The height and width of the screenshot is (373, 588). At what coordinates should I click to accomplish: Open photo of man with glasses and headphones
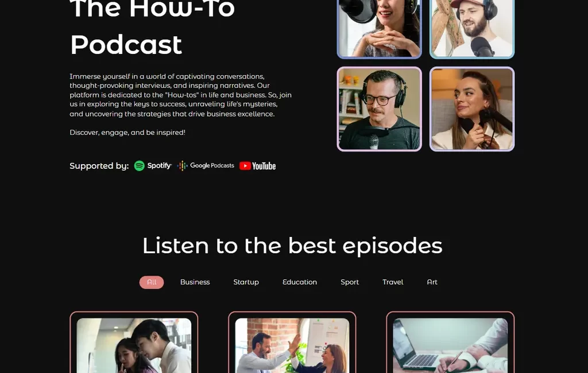(x=380, y=109)
